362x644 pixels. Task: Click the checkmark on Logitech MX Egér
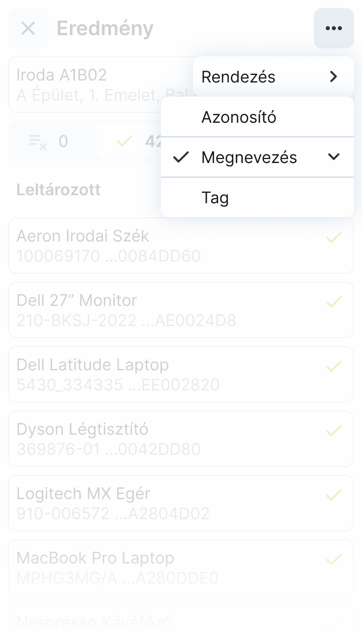tap(334, 495)
